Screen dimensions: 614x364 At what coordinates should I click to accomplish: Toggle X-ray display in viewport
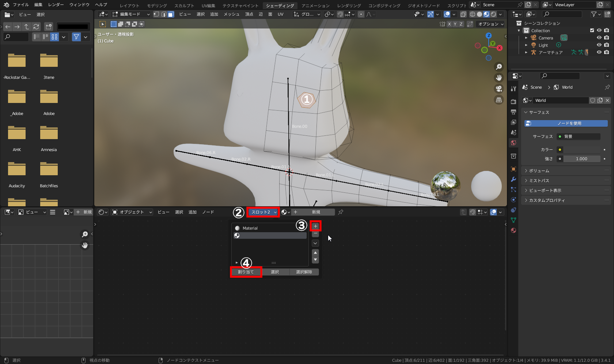[x=463, y=14]
